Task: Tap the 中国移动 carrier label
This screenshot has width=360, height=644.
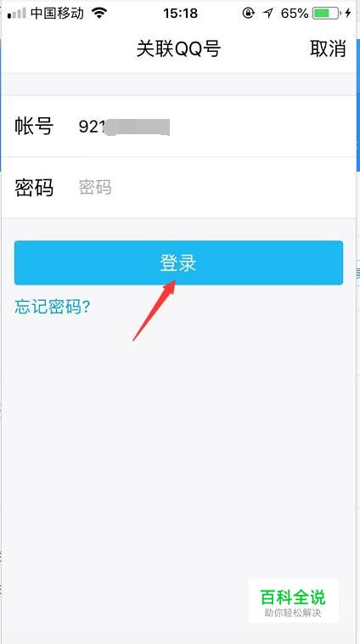Action: tap(58, 14)
